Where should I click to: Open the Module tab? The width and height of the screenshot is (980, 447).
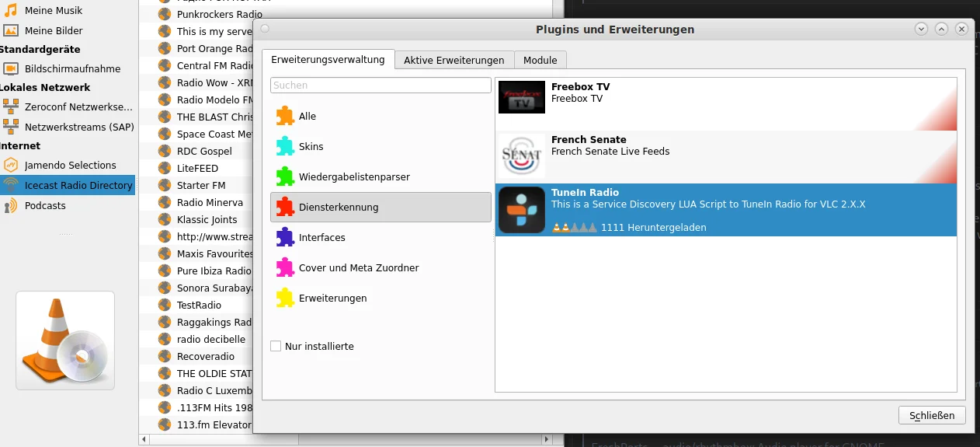[540, 60]
